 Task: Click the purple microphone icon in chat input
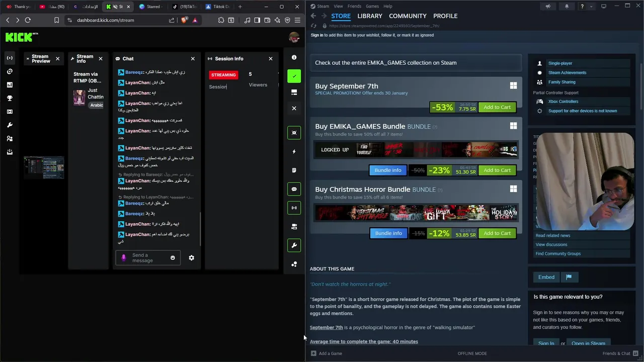pyautogui.click(x=124, y=258)
